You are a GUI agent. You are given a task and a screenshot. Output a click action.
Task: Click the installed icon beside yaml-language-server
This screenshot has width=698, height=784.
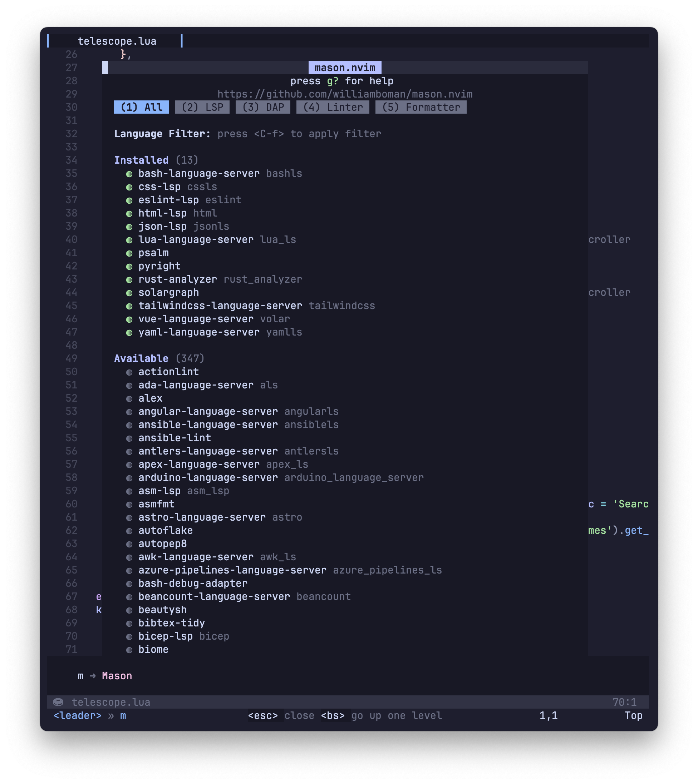pyautogui.click(x=129, y=333)
